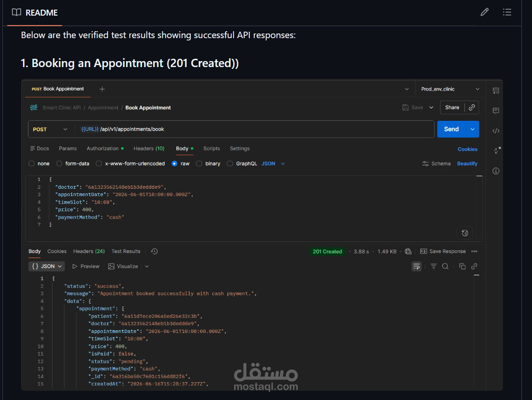Open the comments icon in right sidebar

click(496, 111)
